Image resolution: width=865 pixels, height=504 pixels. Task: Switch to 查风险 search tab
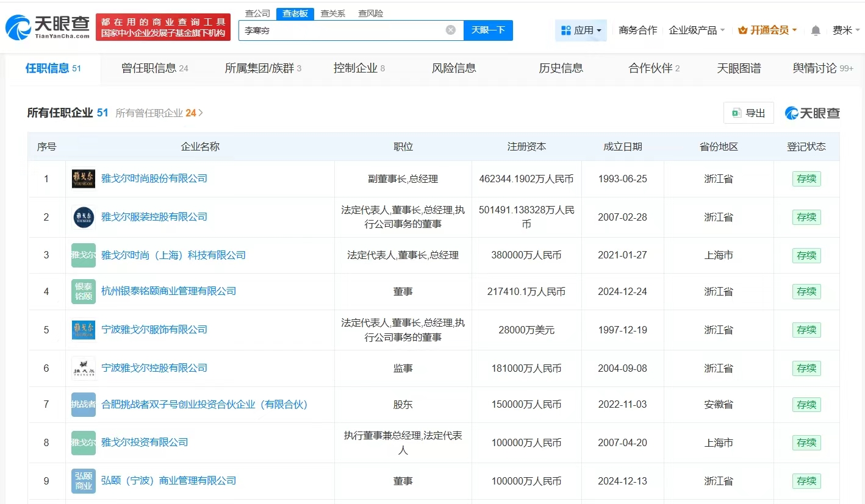(370, 13)
